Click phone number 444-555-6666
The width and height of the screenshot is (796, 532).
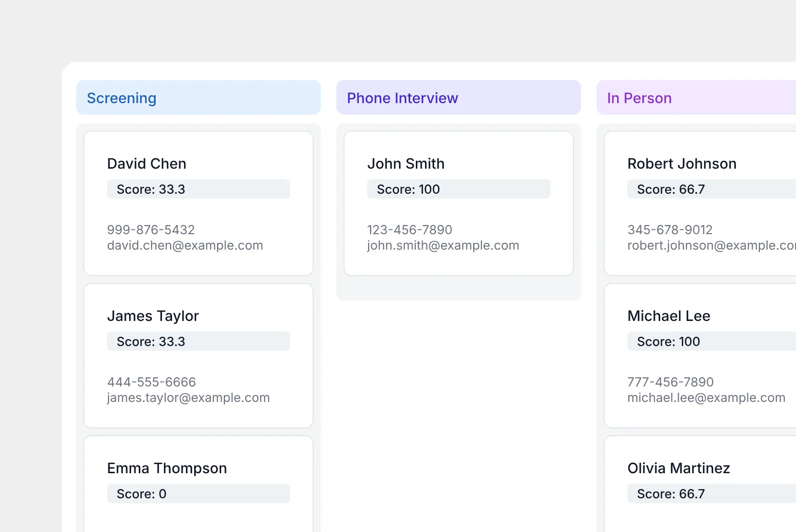(151, 382)
